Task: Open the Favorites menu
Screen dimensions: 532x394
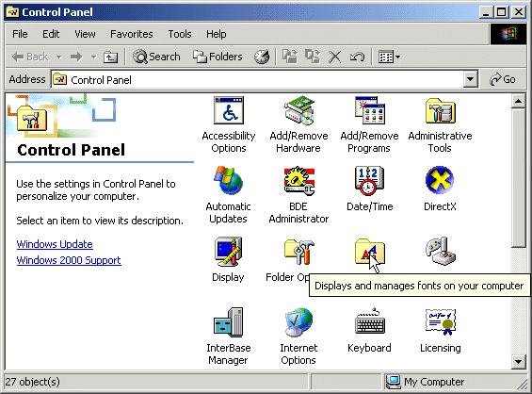Action: [132, 34]
